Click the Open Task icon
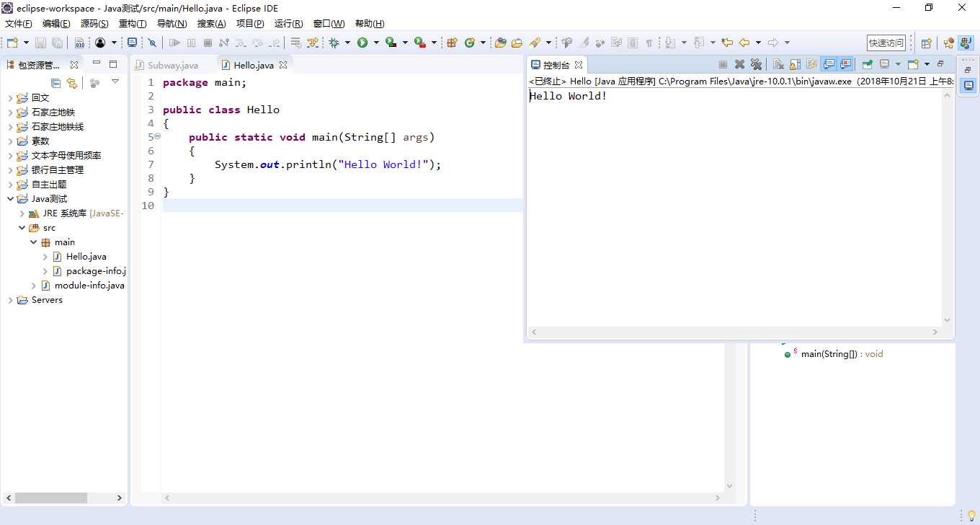Screen dimensions: 980x525 click(x=517, y=43)
